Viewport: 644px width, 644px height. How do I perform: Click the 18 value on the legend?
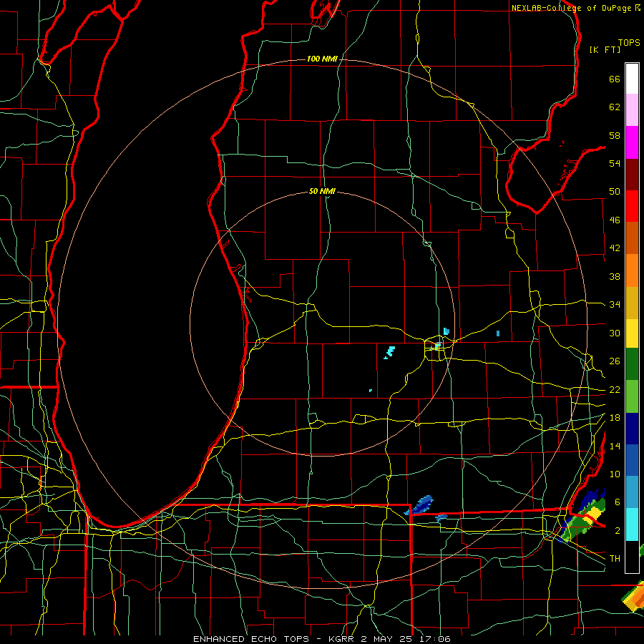[615, 418]
